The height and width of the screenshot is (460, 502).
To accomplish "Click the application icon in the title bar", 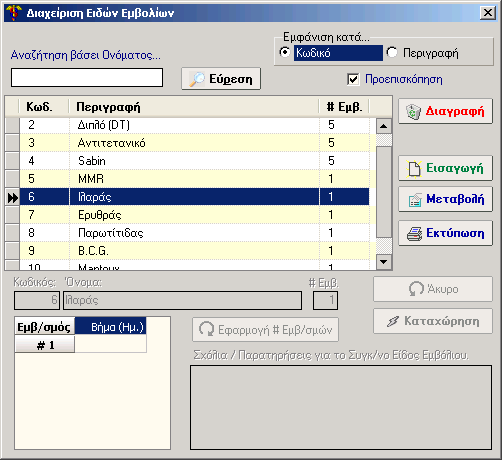I will point(14,13).
